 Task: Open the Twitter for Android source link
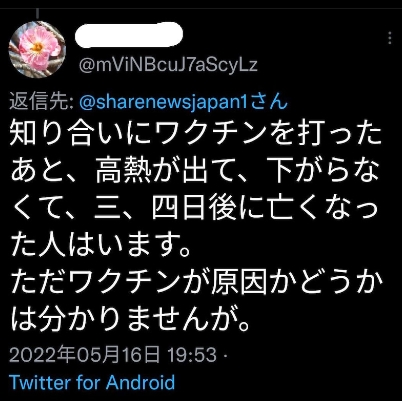pyautogui.click(x=92, y=382)
